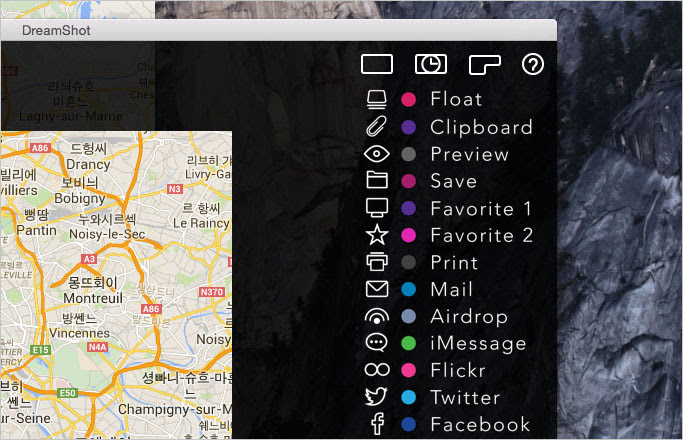Viewport: 683px width, 440px height.
Task: Click the Preview eye icon
Action: tap(376, 154)
